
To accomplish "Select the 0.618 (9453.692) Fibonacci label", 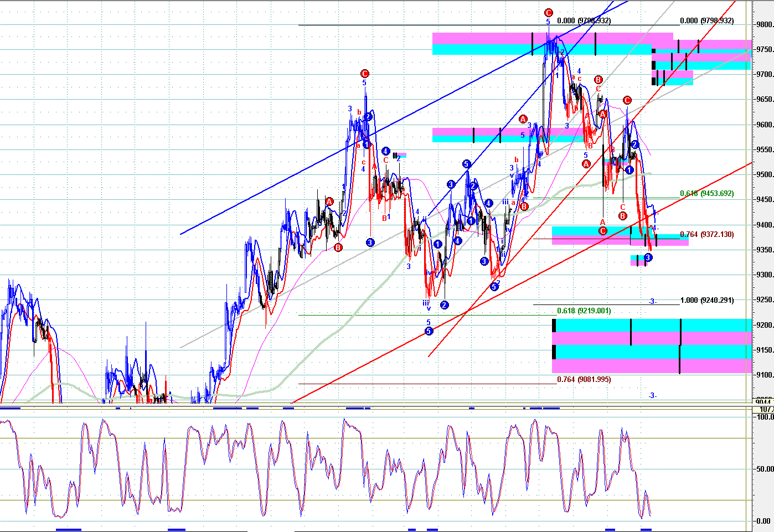I will pos(707,194).
